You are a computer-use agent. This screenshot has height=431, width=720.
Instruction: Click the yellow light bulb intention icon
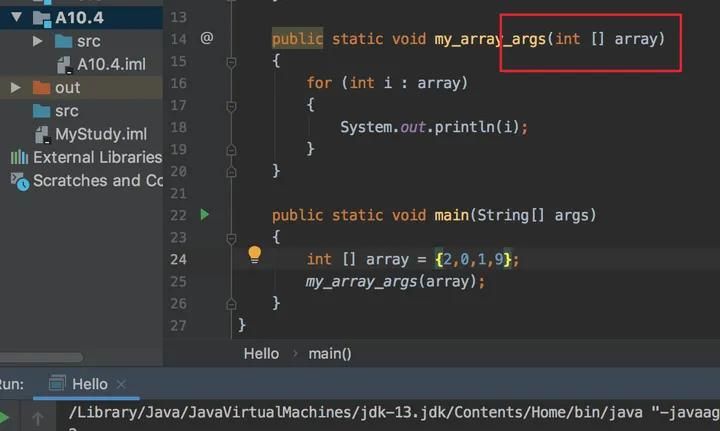[x=254, y=255]
